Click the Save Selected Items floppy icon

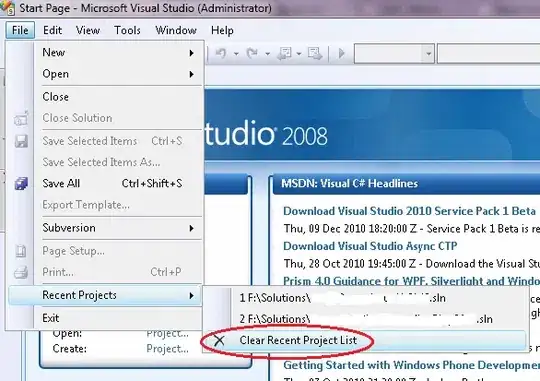coord(21,141)
